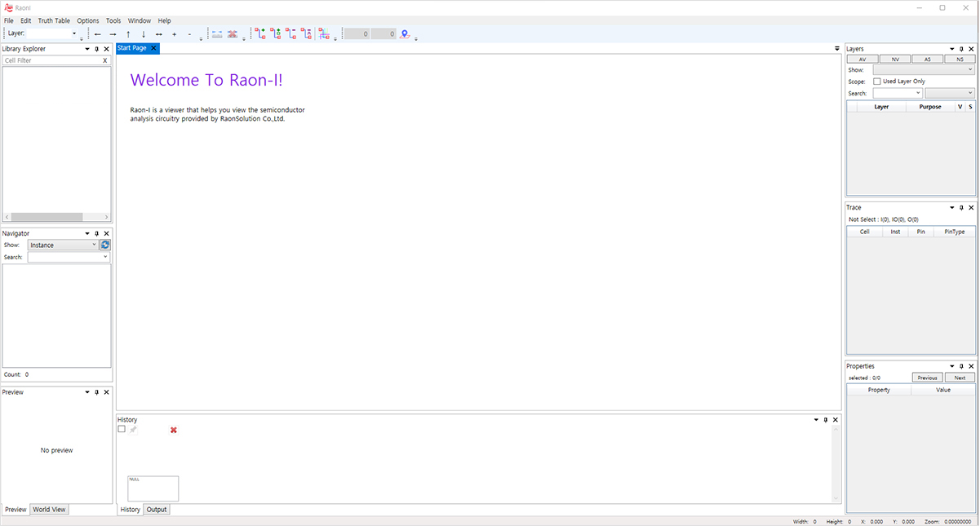980x526 pixels.
Task: Open the Truth Table menu
Action: pyautogui.click(x=55, y=20)
